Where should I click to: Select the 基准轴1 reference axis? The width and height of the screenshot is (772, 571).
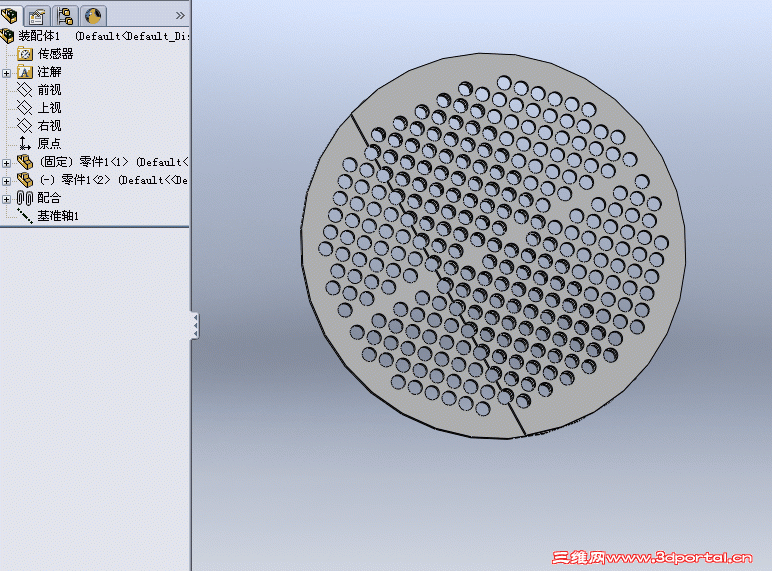tap(58, 216)
